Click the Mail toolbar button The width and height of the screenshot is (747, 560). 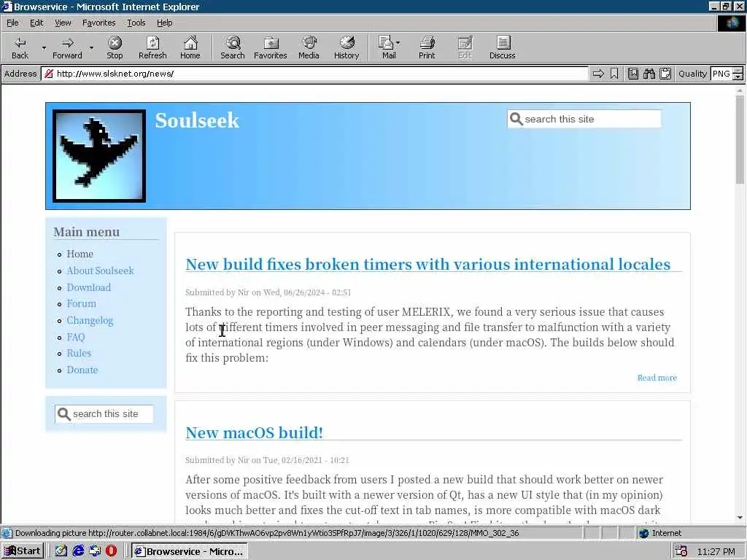387,47
